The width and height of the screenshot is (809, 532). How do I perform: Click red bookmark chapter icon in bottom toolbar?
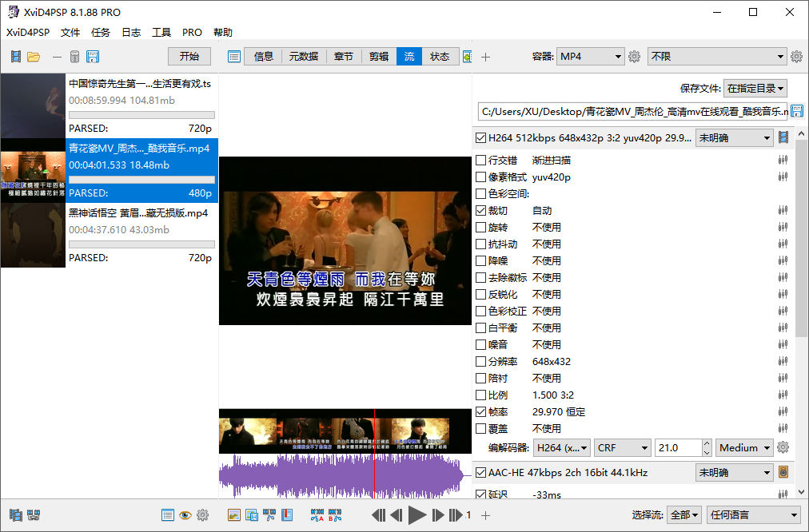tap(287, 514)
